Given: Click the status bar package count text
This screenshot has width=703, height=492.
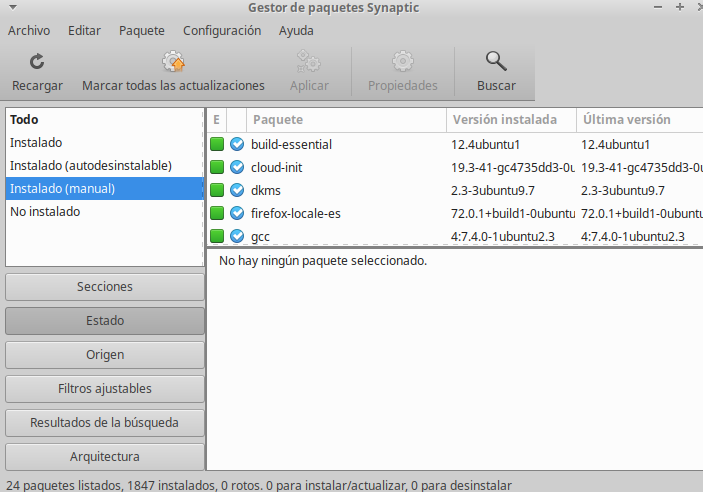Looking at the screenshot, I should (259, 485).
